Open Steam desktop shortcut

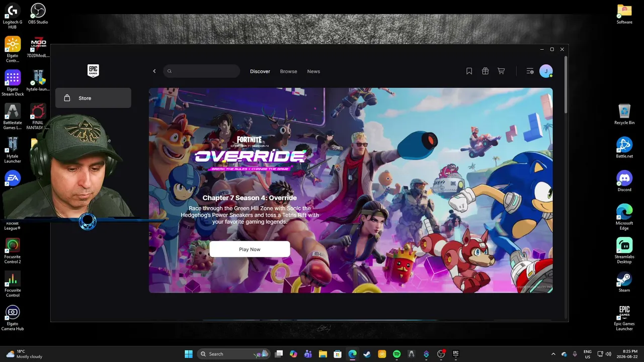point(624,282)
